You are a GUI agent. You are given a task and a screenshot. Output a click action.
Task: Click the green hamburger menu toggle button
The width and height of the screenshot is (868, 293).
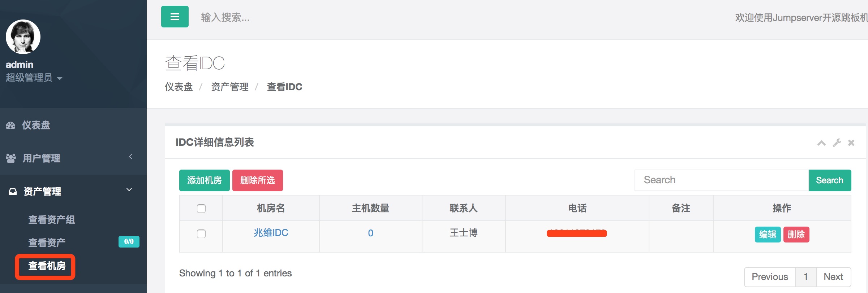coord(175,17)
